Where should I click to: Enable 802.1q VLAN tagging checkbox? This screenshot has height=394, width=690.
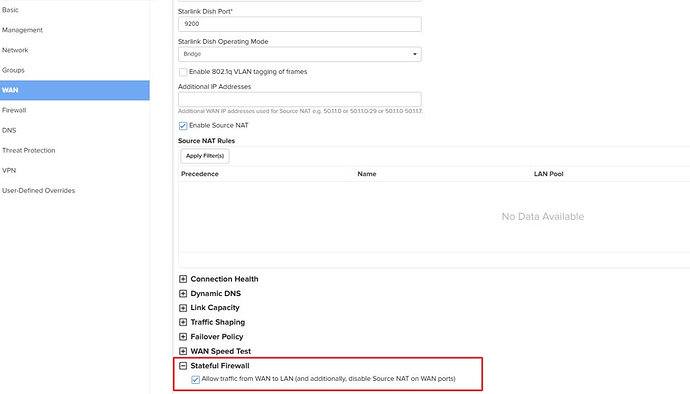tap(183, 72)
